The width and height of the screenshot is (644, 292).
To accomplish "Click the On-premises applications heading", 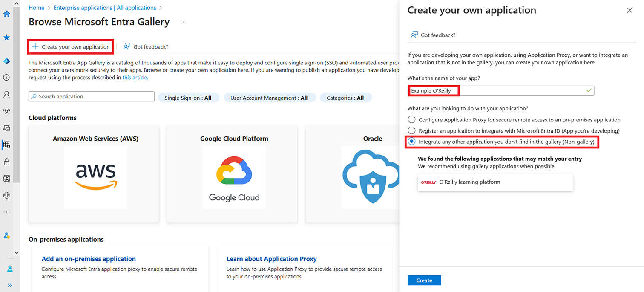I will pos(66,239).
